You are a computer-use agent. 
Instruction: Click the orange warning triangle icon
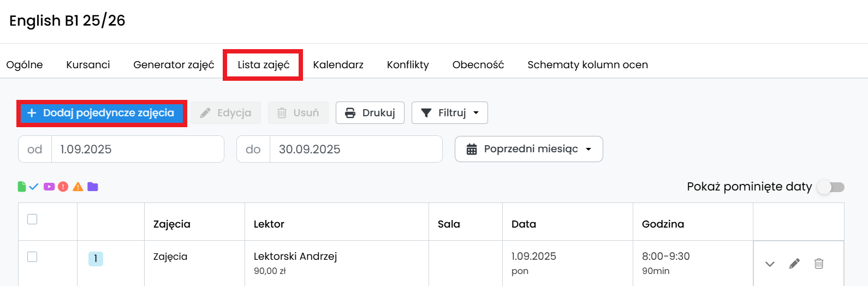[x=78, y=187]
